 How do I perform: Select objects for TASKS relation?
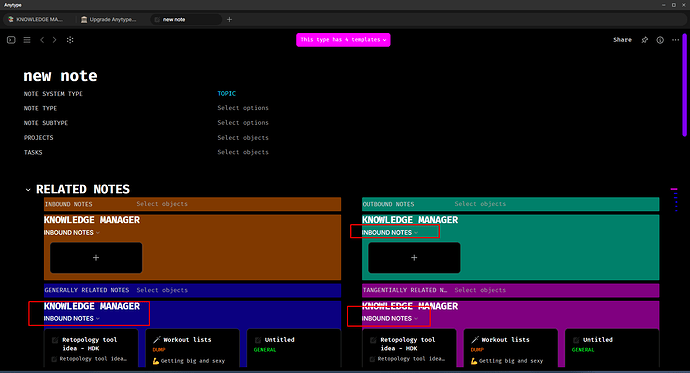(x=243, y=152)
